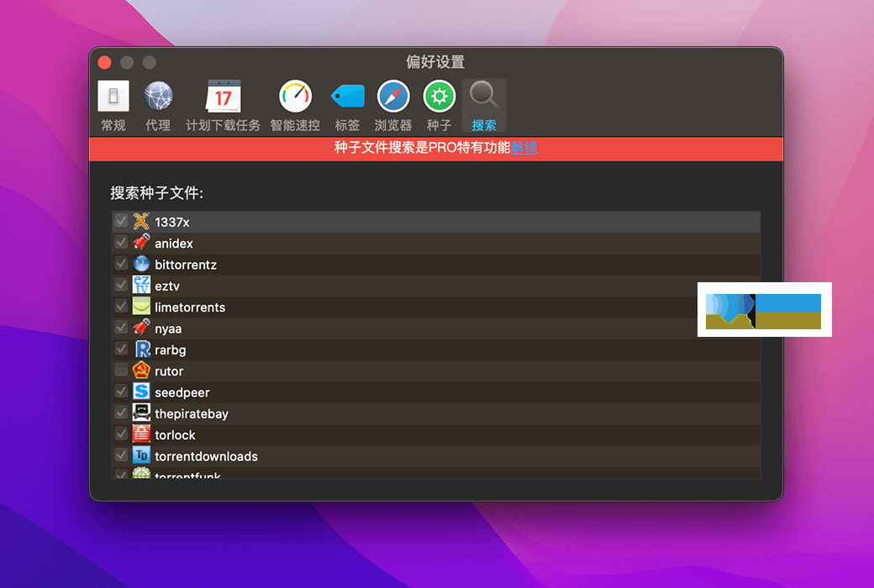This screenshot has width=874, height=588.
Task: Open the 智能速控 speedometer icon
Action: (x=296, y=97)
